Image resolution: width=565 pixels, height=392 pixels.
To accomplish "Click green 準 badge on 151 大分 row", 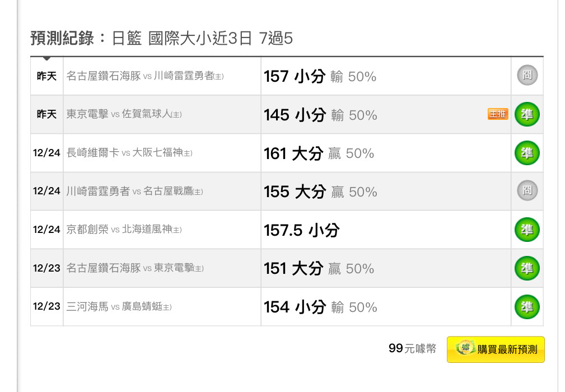I will (527, 268).
